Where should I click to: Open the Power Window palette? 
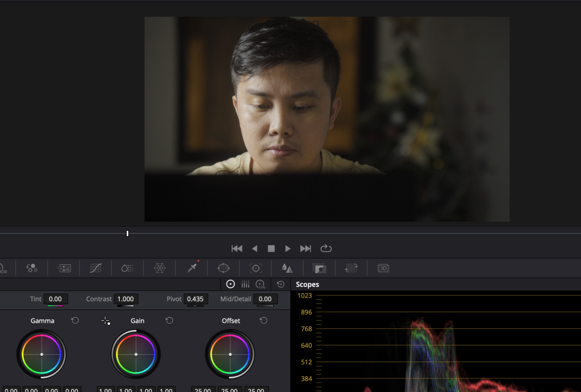point(224,268)
